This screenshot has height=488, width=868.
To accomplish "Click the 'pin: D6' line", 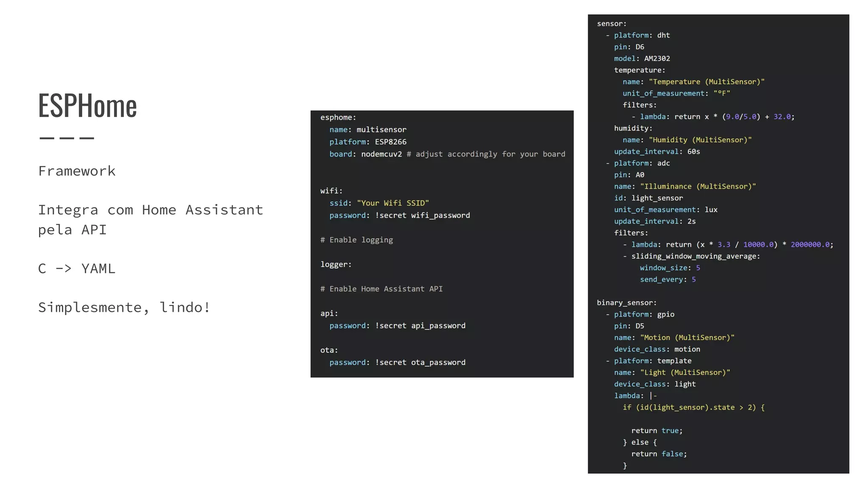I will 629,47.
